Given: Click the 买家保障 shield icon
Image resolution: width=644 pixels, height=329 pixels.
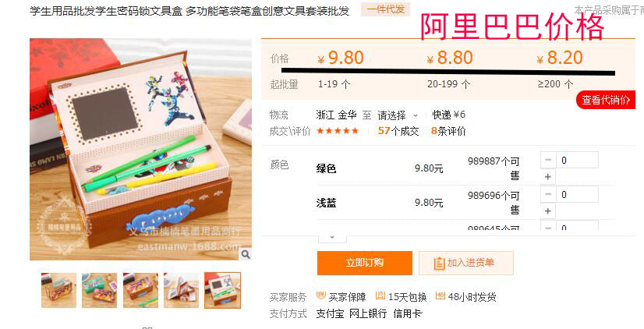Looking at the screenshot, I should (320, 295).
